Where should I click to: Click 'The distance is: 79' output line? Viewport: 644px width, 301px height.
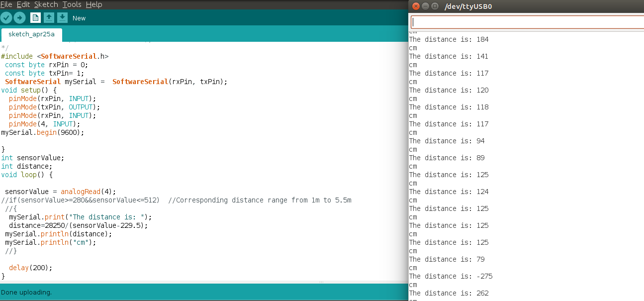point(447,259)
